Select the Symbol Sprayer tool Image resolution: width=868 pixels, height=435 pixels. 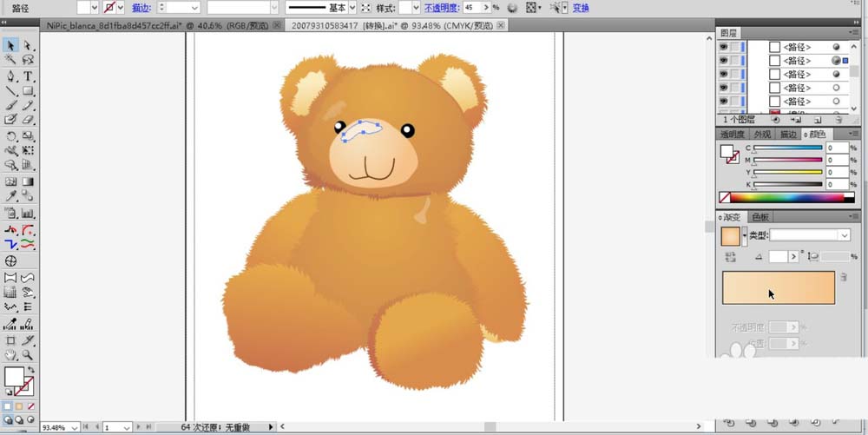tap(10, 213)
